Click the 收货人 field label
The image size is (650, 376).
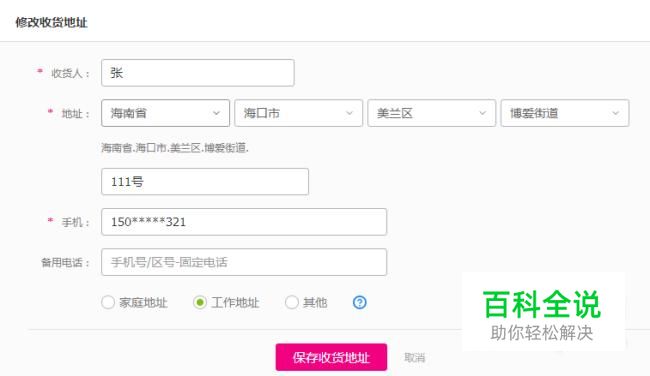coord(70,73)
